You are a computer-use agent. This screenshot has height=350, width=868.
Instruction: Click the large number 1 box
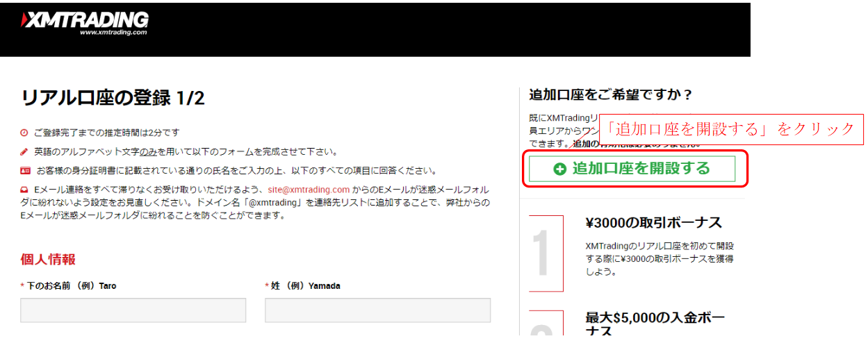pos(546,253)
